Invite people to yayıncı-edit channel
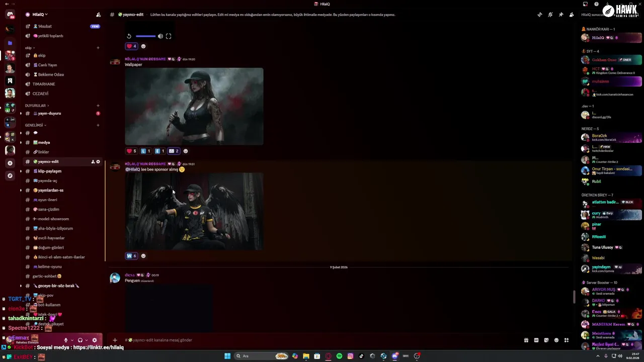The image size is (644, 362). 93,161
